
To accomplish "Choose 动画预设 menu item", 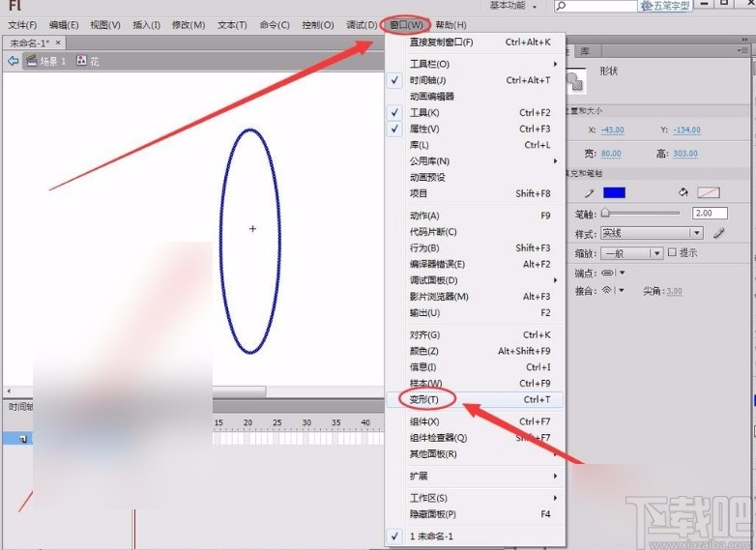I will point(475,178).
